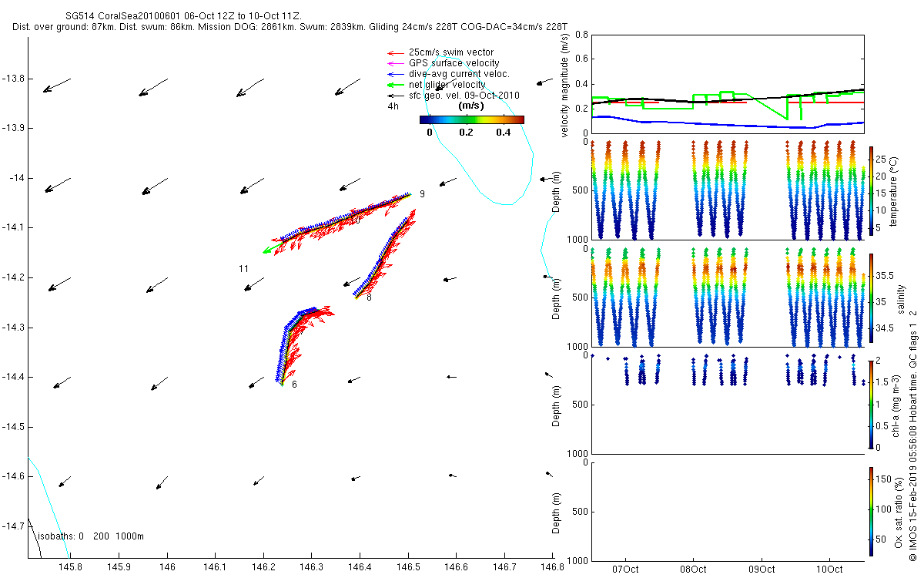Click the magenta GPS surface velocity legend arrow
924x578 pixels.
click(395, 63)
